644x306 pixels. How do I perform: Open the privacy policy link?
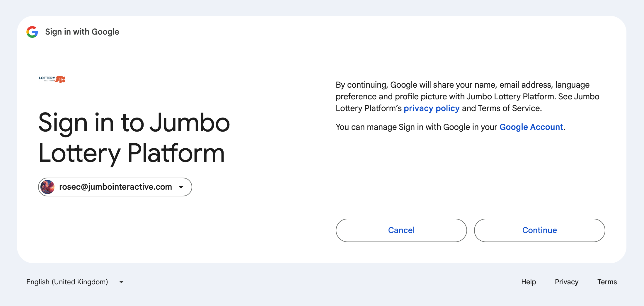click(x=432, y=108)
